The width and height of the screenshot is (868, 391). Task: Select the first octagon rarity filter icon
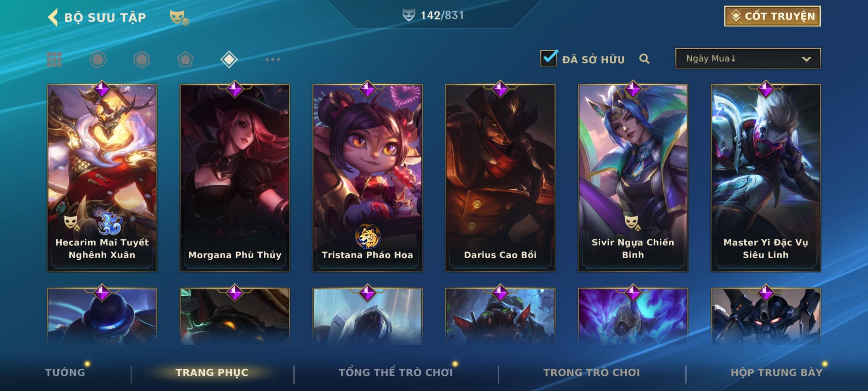pos(98,59)
